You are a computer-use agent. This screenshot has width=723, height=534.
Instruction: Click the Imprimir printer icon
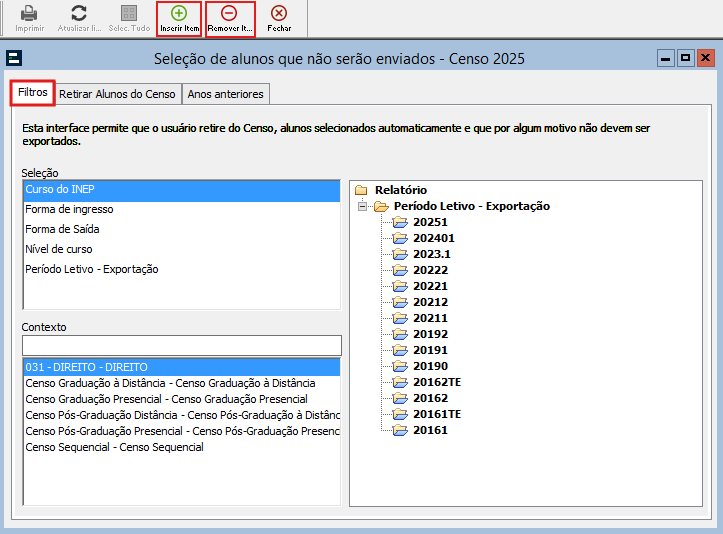[29, 13]
